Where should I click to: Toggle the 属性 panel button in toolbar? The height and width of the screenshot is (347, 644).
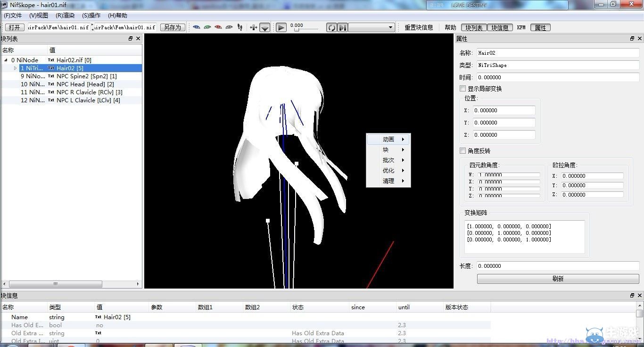click(540, 28)
